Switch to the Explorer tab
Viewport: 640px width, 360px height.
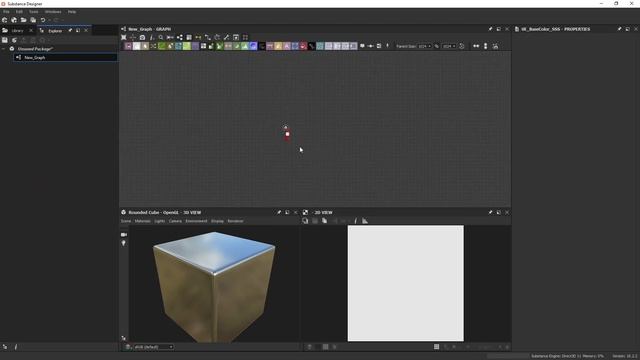click(x=55, y=31)
